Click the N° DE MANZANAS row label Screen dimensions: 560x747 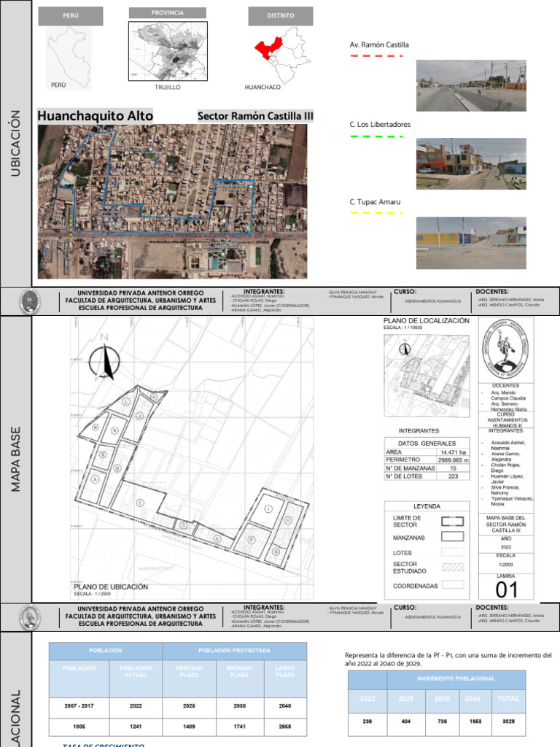411,468
